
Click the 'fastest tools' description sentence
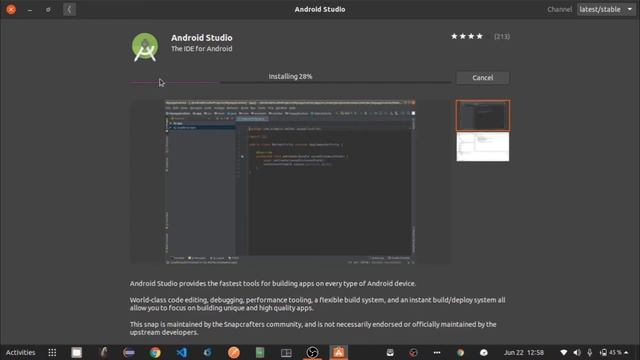tap(273, 283)
